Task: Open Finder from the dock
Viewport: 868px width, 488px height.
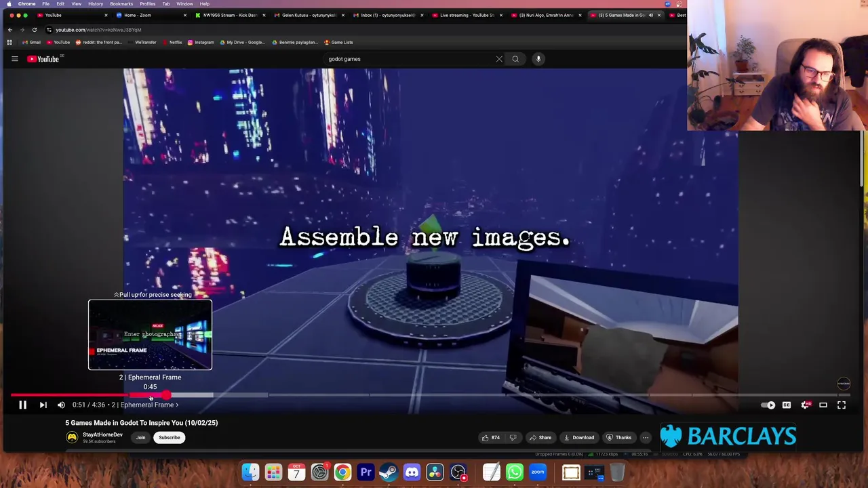Action: (x=250, y=472)
